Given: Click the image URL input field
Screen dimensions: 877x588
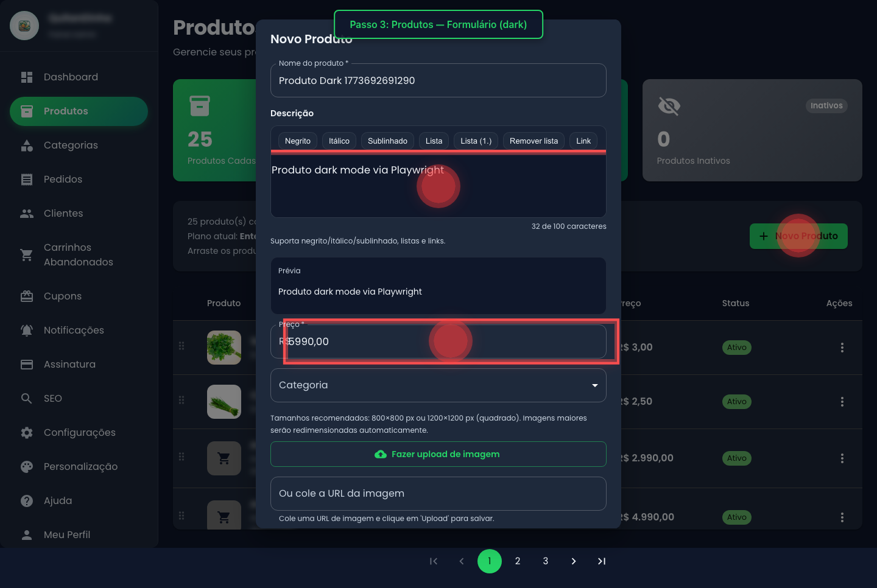Looking at the screenshot, I should pos(438,494).
